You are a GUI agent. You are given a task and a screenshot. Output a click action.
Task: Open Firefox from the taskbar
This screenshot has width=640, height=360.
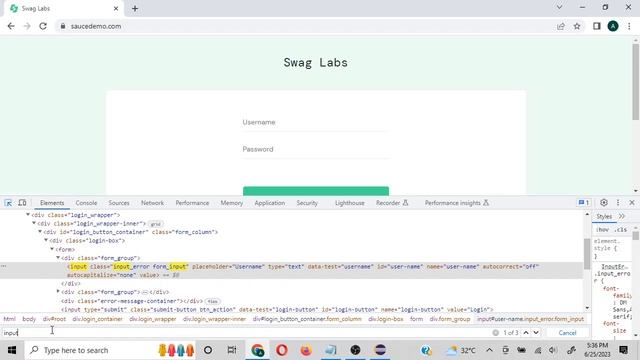306,350
